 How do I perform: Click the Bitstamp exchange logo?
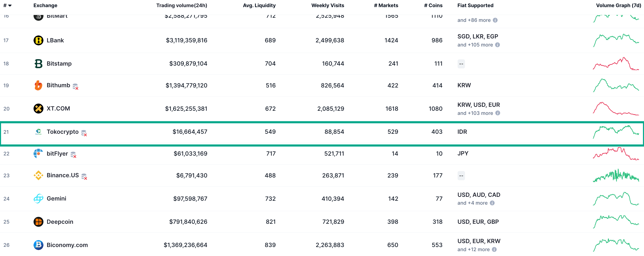pos(38,64)
